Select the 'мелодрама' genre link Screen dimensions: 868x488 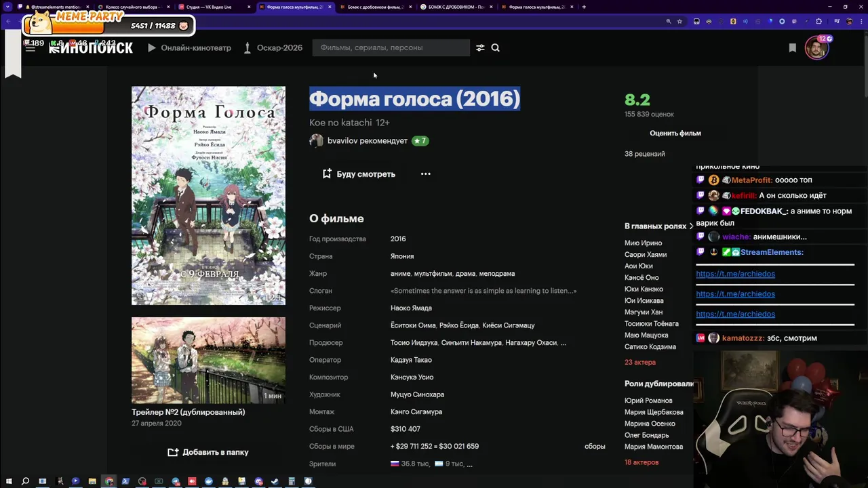click(497, 274)
